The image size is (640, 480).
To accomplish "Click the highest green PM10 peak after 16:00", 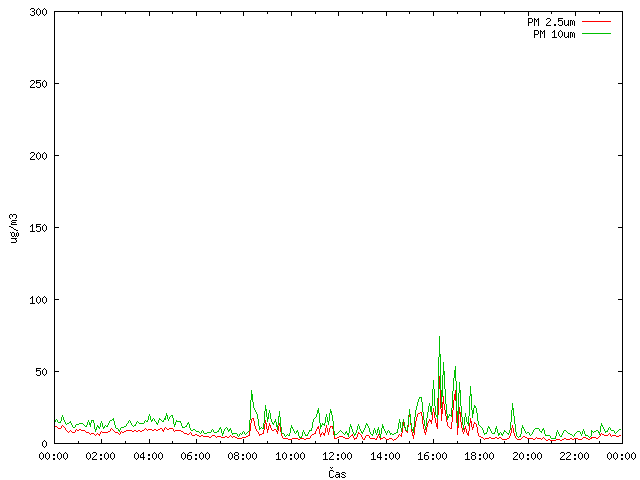I will click(439, 337).
